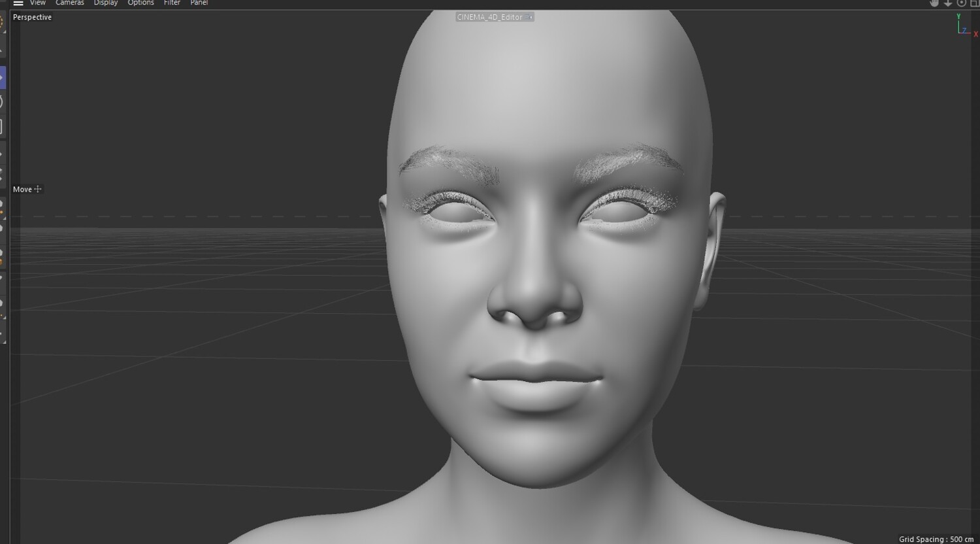980x544 pixels.
Task: Open the Cameras menu
Action: (x=70, y=3)
